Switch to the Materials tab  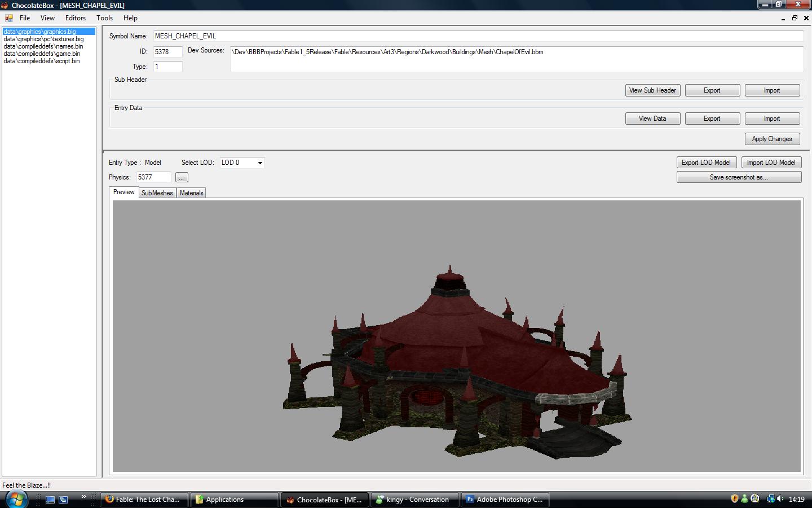click(191, 193)
